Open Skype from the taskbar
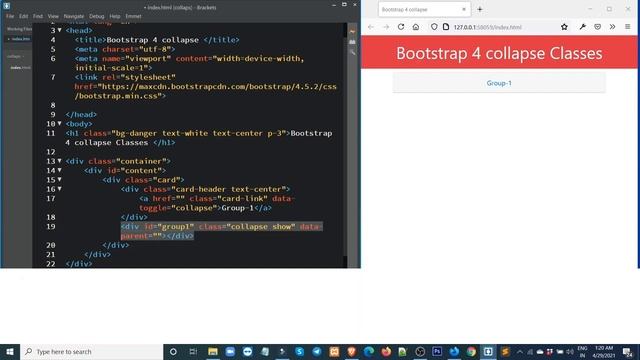This screenshot has width=640, height=360. point(299,351)
